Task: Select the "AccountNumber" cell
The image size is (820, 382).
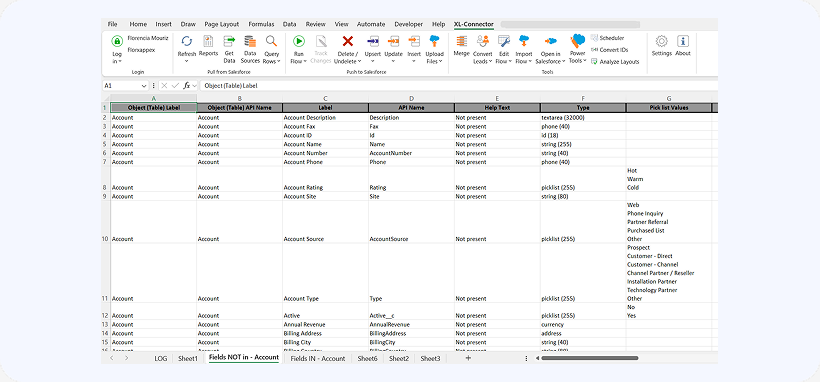Action: [x=411, y=153]
